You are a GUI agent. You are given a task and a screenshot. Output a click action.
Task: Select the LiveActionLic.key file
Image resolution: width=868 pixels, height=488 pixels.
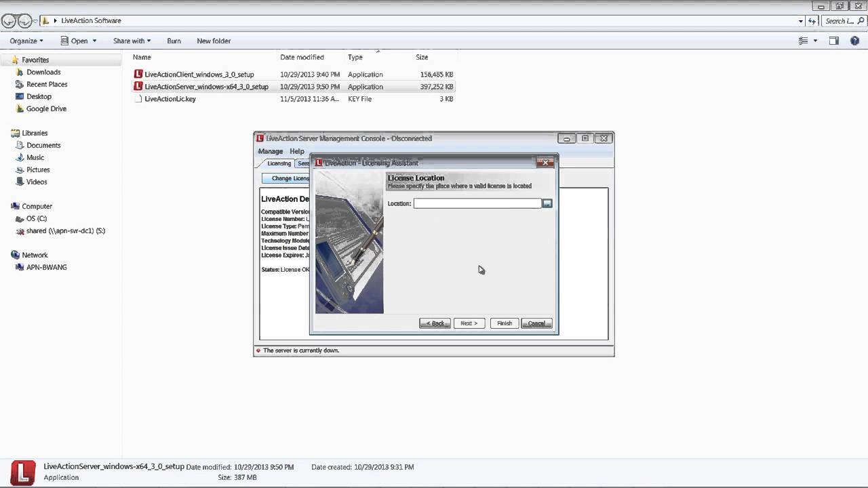click(x=170, y=99)
